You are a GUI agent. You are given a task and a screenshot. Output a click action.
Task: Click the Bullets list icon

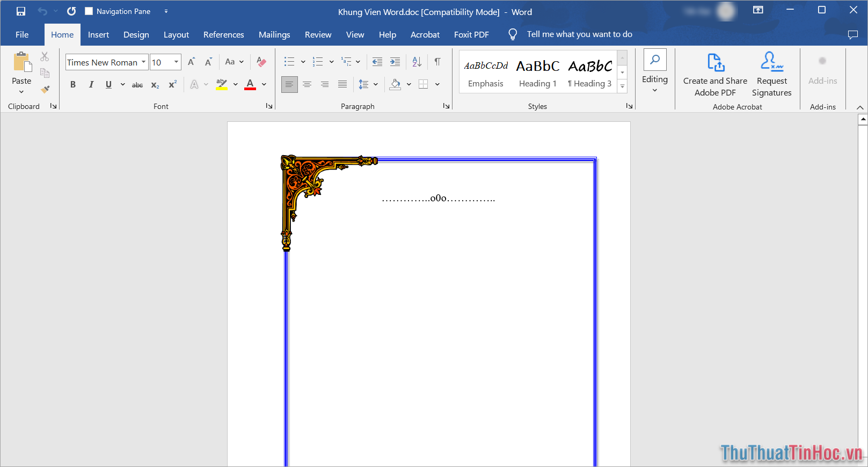[289, 62]
